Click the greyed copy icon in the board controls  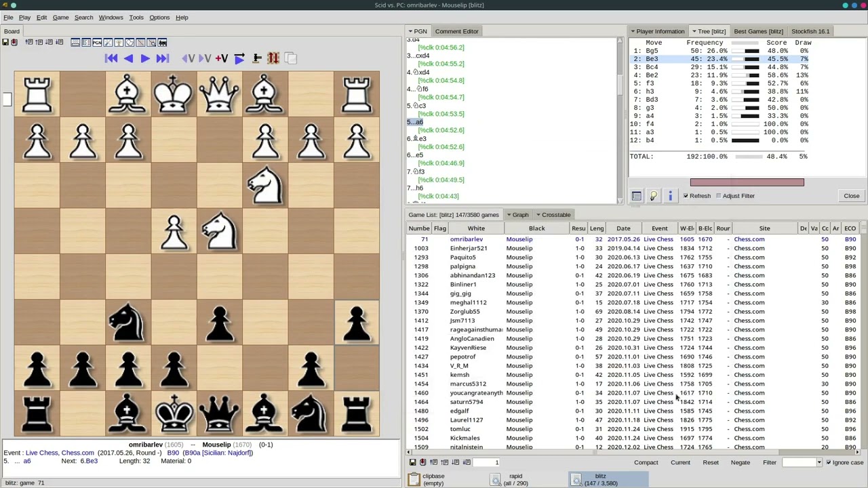[x=290, y=59]
